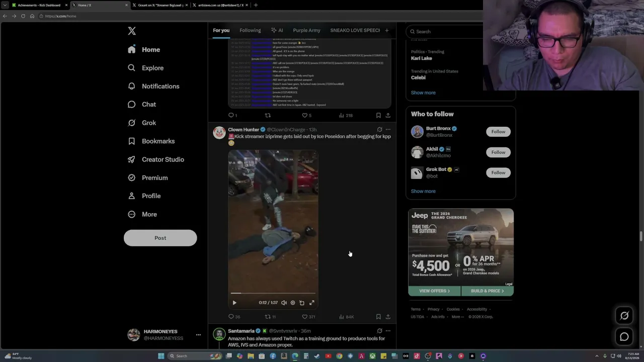This screenshot has width=644, height=362.
Task: Switch to the Achievements Kick Dashboard browser tab
Action: point(39,5)
